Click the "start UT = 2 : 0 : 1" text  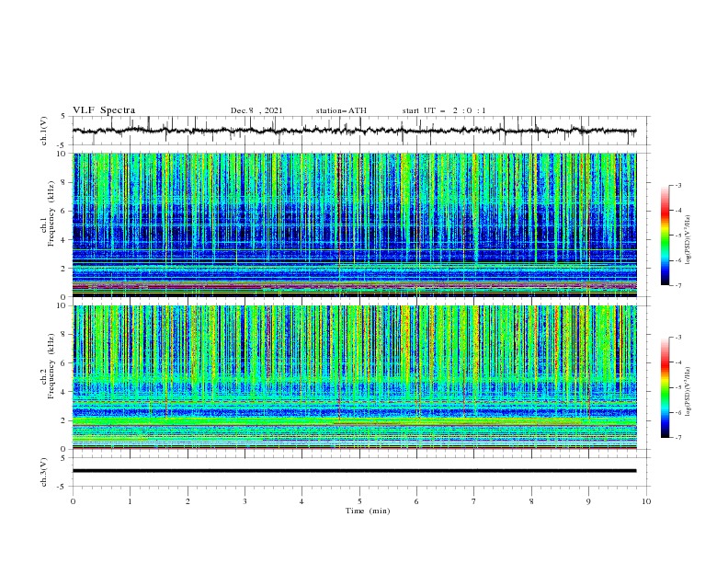444,110
